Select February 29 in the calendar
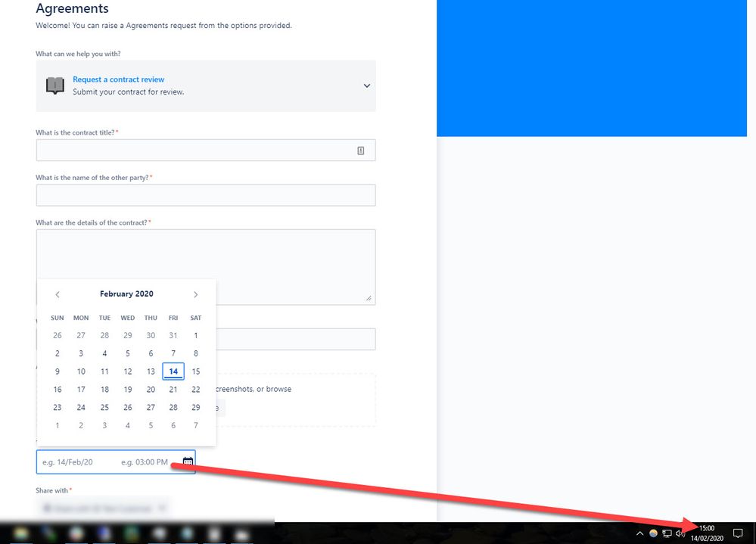The image size is (756, 544). coord(196,407)
